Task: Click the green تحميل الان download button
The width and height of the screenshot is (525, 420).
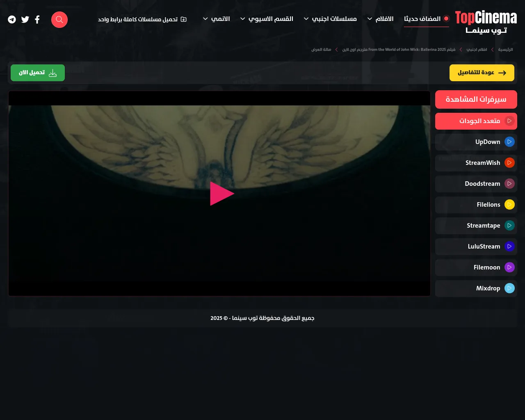Action: pos(38,73)
